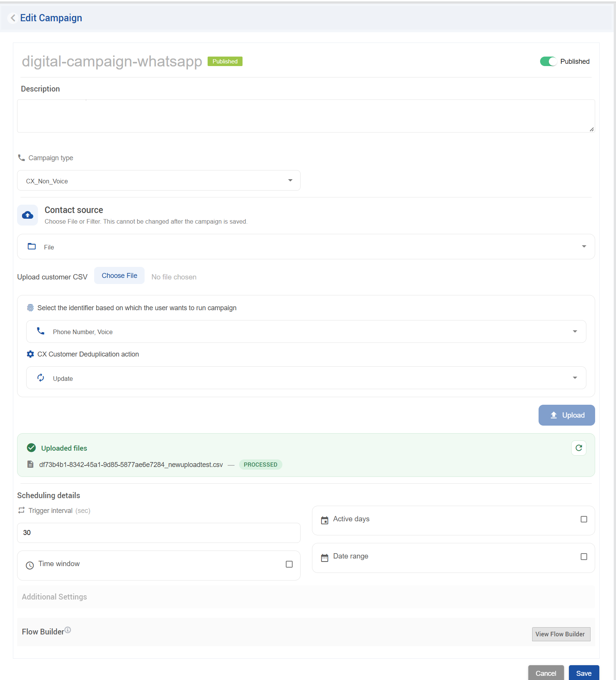The image size is (616, 680).
Task: Cancel editing the campaign
Action: click(546, 673)
